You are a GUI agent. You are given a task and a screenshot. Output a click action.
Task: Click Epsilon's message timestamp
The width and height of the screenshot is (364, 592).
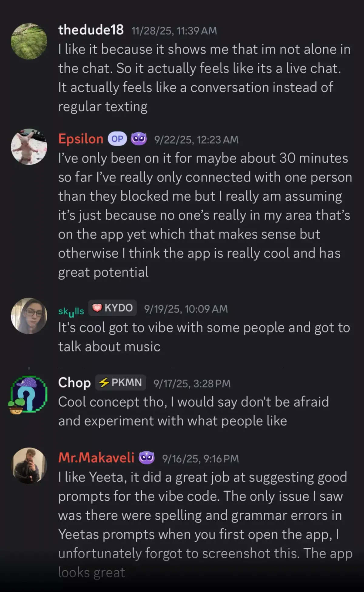pos(196,140)
